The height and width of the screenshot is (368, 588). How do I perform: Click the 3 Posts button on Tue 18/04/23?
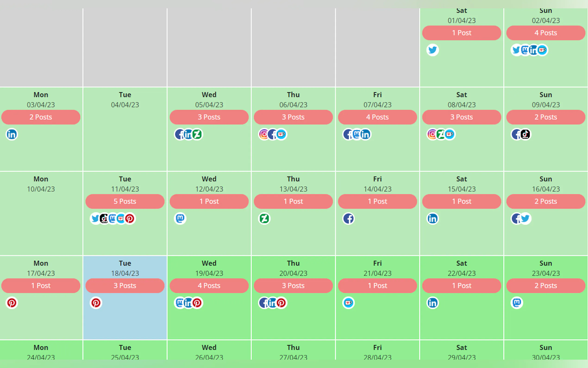pos(125,286)
